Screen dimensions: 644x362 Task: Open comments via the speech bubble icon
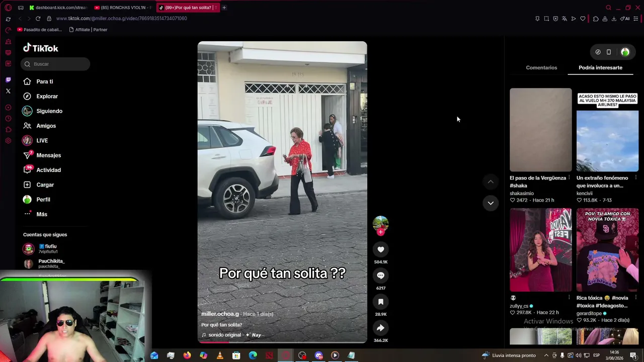point(380,276)
